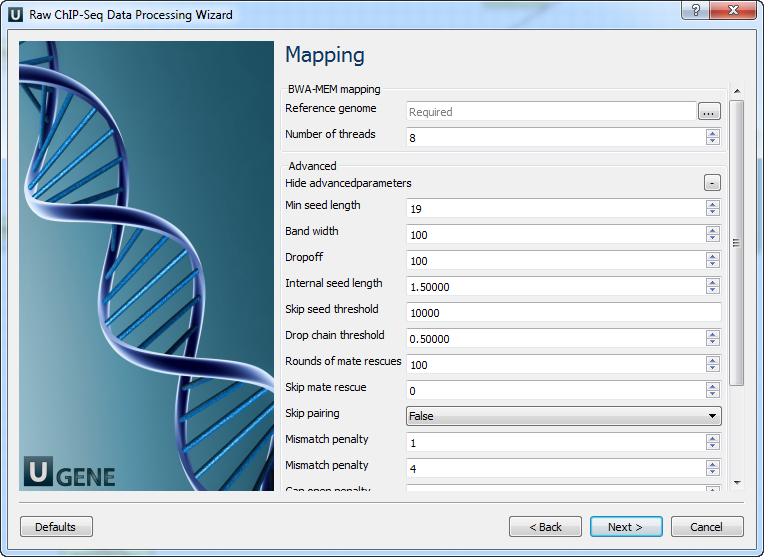Screen dimensions: 764x557
Task: Click the help question mark button
Action: click(x=696, y=10)
